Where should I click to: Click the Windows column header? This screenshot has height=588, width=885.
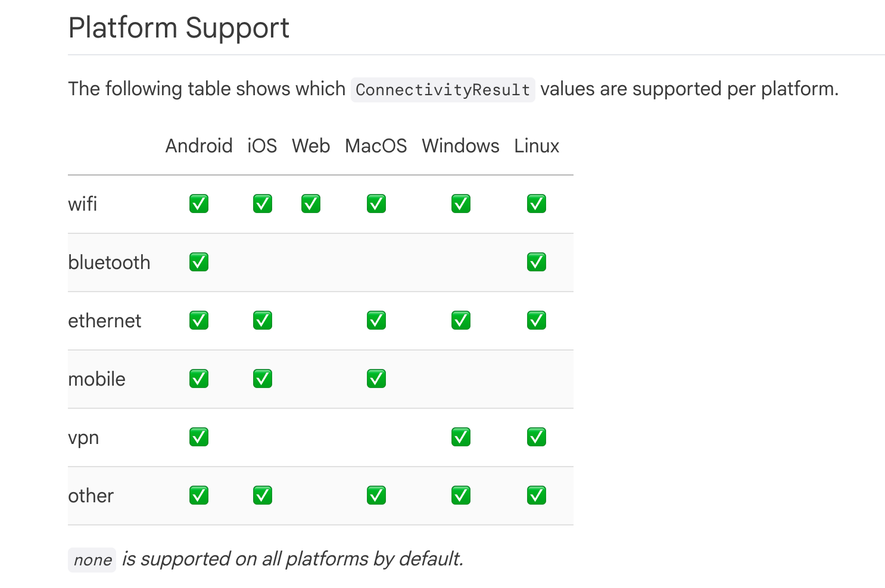click(x=460, y=146)
